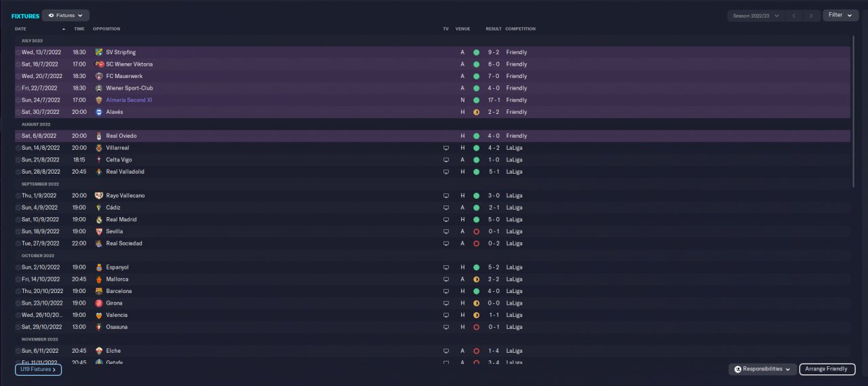Open U19 Fixtures link
This screenshot has width=868, height=386.
[38, 370]
